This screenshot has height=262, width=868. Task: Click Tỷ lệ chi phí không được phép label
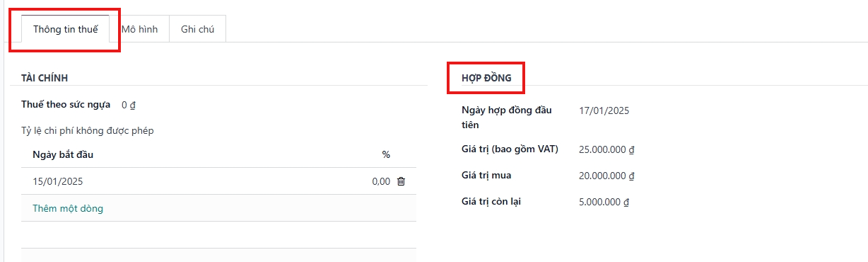pyautogui.click(x=88, y=130)
